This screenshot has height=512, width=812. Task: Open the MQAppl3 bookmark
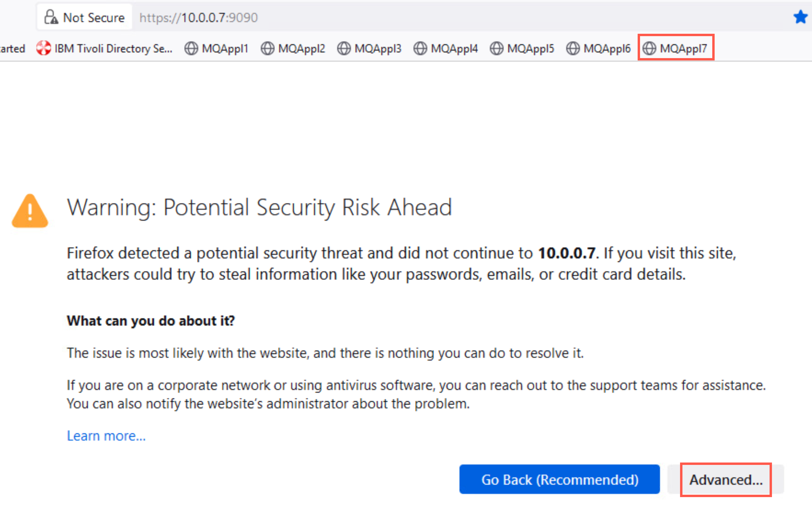[369, 48]
